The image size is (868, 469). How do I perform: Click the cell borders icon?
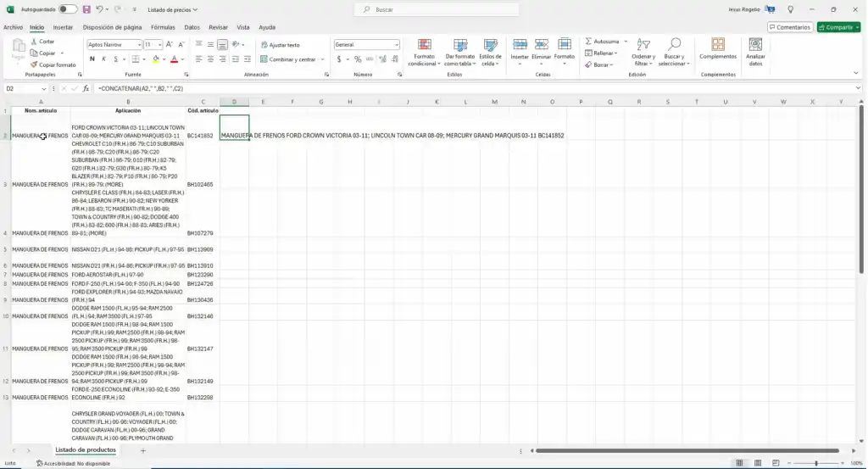click(x=136, y=59)
